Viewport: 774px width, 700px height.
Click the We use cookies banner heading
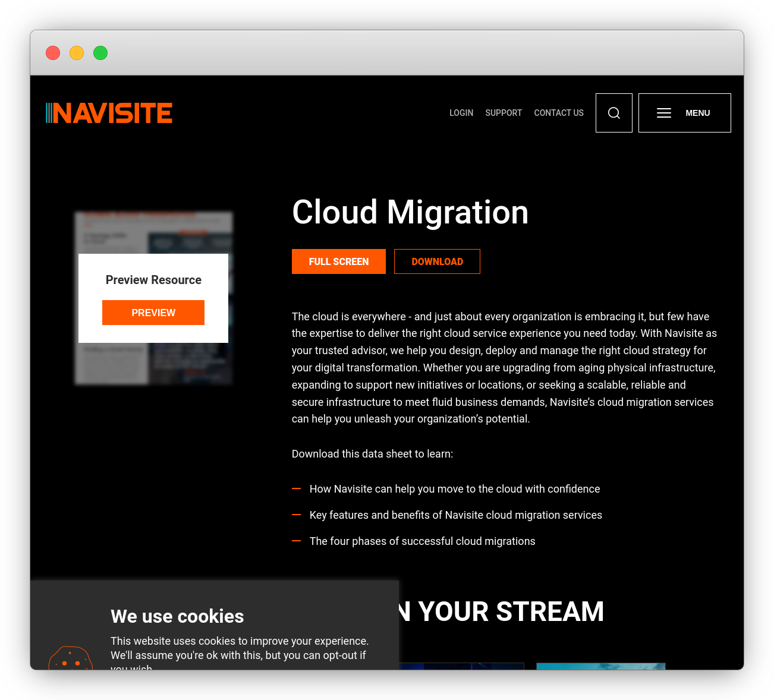tap(177, 616)
